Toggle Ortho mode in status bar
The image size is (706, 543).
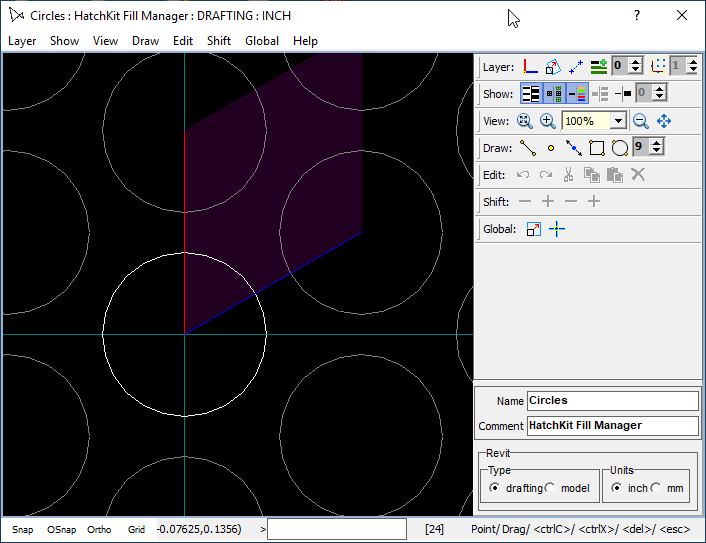(x=99, y=530)
